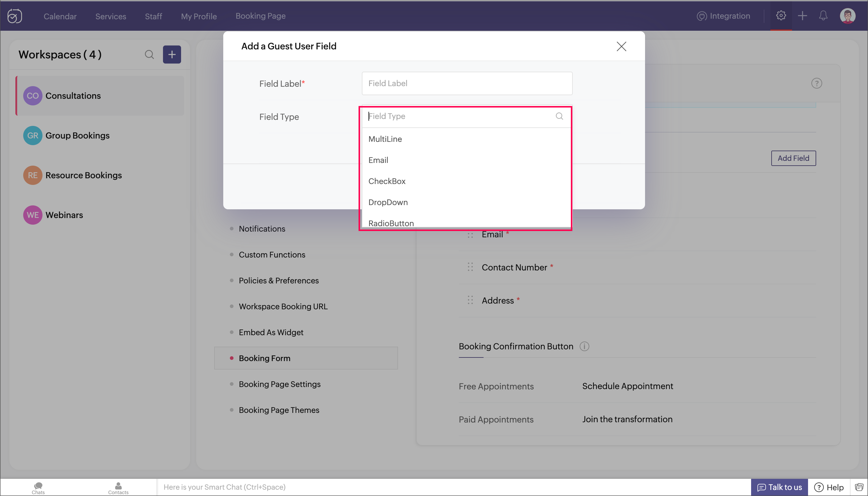868x496 pixels.
Task: Close the Add a Guest User Field dialog
Action: 621,46
